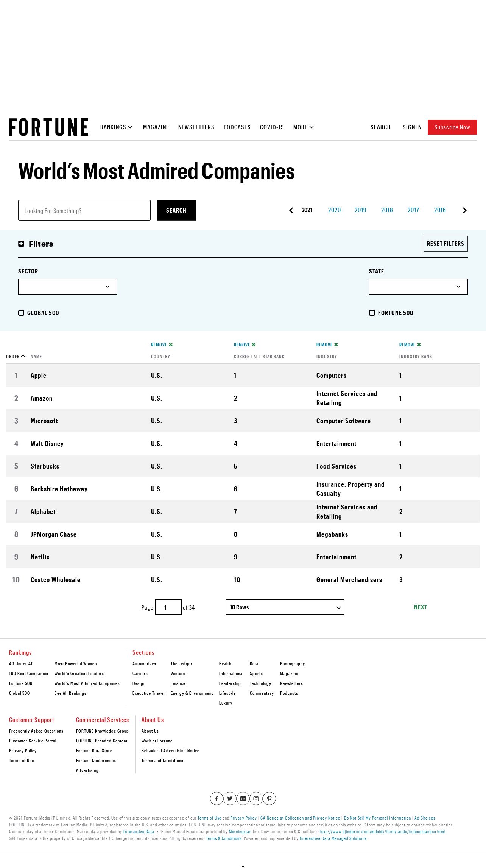
Task: Remove the Industry Rank column
Action: (410, 345)
